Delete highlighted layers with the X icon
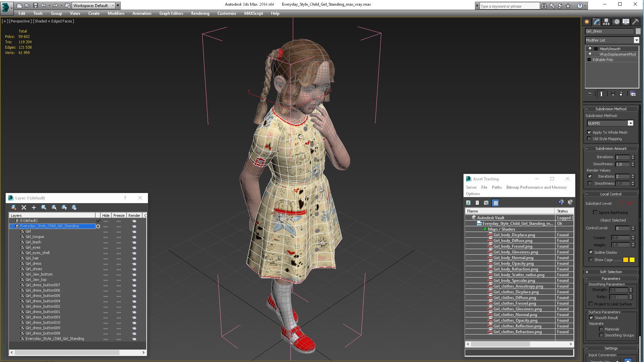 [24, 207]
